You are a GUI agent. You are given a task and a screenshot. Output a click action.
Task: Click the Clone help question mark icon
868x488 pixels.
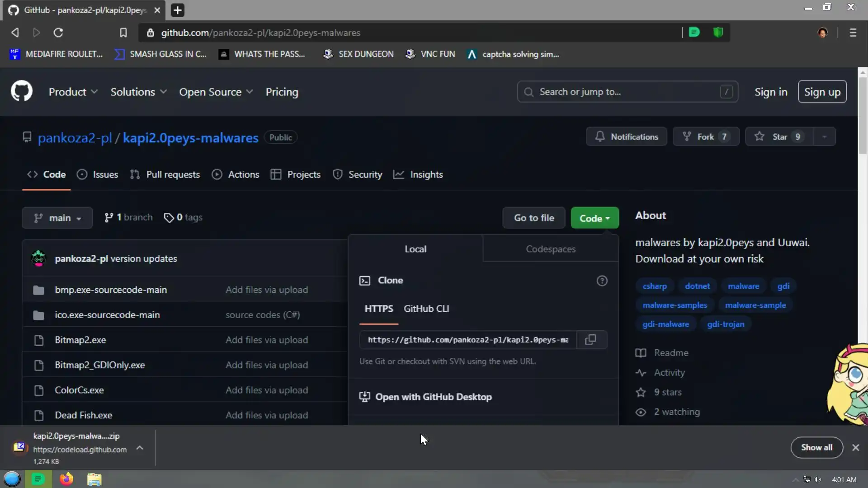pyautogui.click(x=602, y=281)
